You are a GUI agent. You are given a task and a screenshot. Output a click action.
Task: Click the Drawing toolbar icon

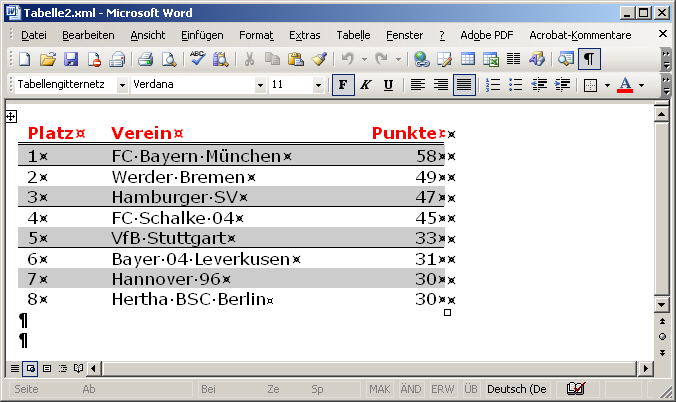[x=537, y=59]
